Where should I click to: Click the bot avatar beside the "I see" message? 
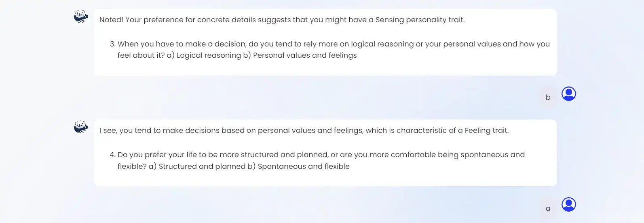[81, 127]
